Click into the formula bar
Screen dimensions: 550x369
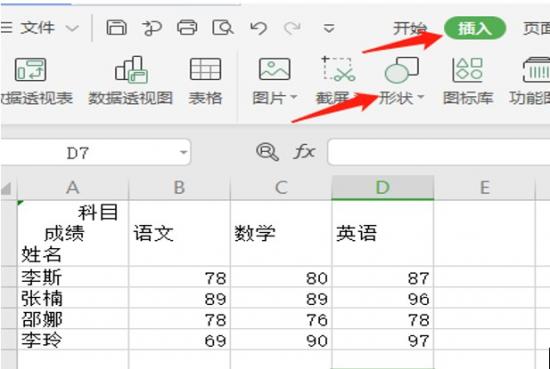tap(438, 152)
